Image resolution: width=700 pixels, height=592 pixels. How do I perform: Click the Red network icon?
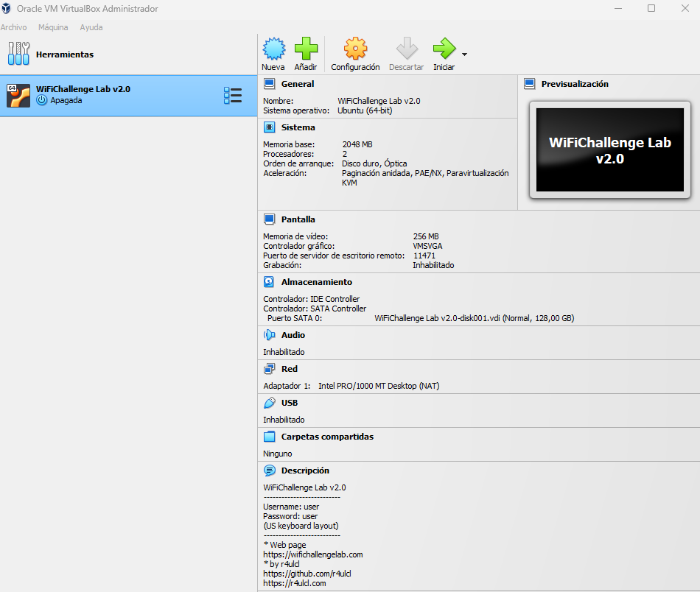(269, 369)
